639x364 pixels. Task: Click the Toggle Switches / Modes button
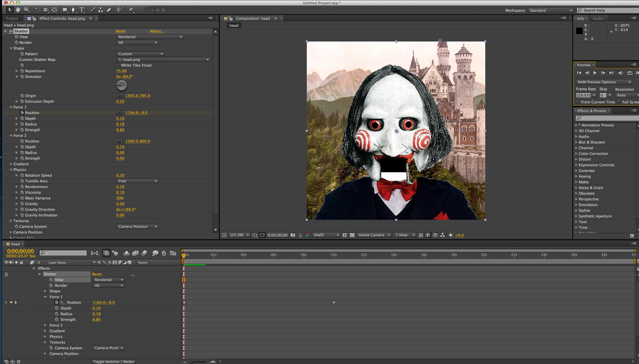click(x=113, y=362)
